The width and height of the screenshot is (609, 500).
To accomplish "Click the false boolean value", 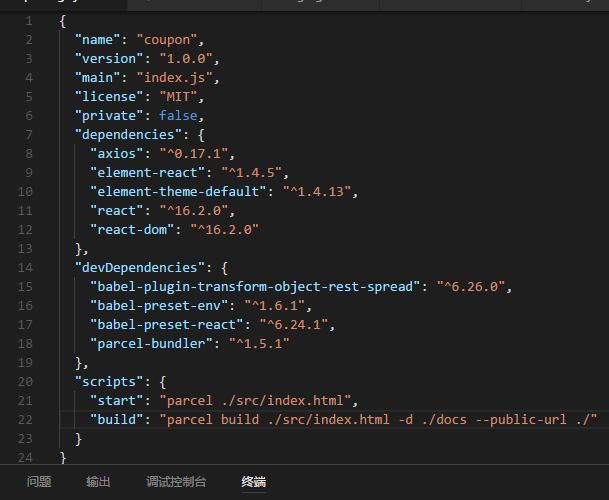I will (x=178, y=115).
